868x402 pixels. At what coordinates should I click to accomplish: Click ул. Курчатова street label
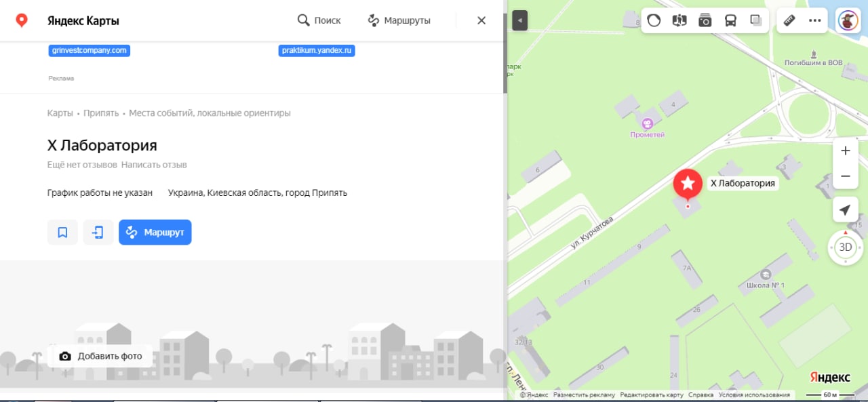coord(591,234)
